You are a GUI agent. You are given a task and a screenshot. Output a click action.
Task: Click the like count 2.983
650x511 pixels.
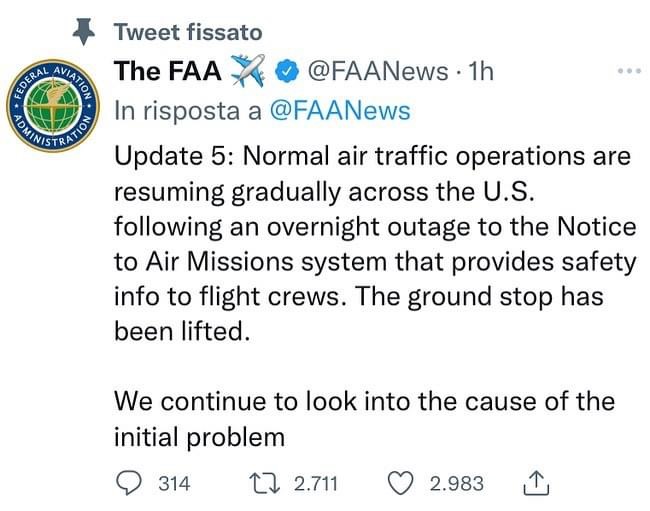pyautogui.click(x=456, y=483)
